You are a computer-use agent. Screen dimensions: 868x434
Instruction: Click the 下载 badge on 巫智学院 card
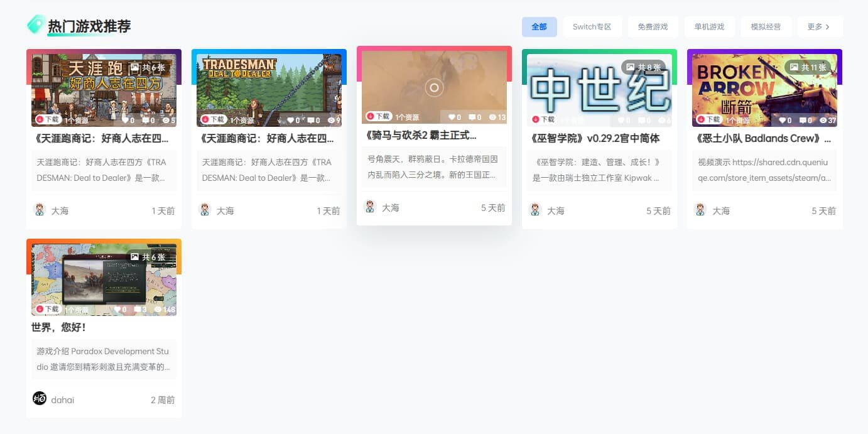click(544, 119)
